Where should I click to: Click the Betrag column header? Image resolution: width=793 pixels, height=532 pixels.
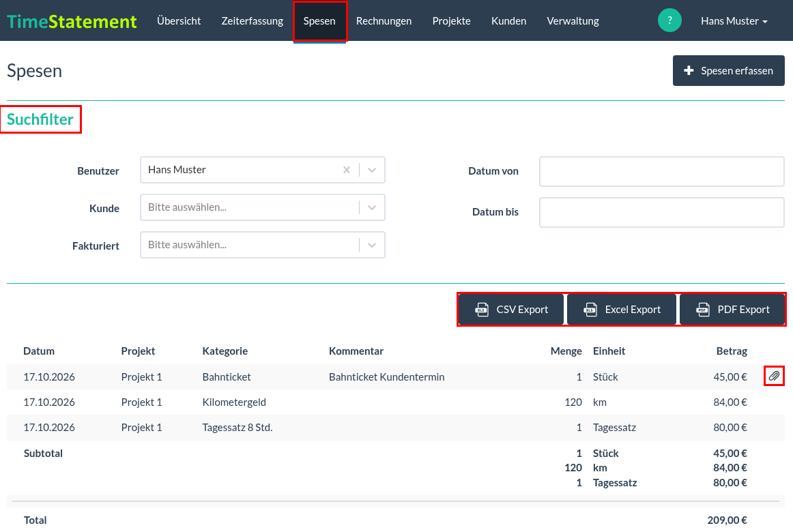tap(732, 351)
